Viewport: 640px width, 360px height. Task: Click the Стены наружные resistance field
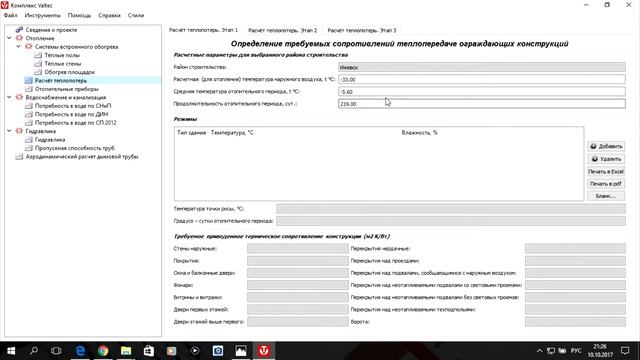(x=298, y=248)
